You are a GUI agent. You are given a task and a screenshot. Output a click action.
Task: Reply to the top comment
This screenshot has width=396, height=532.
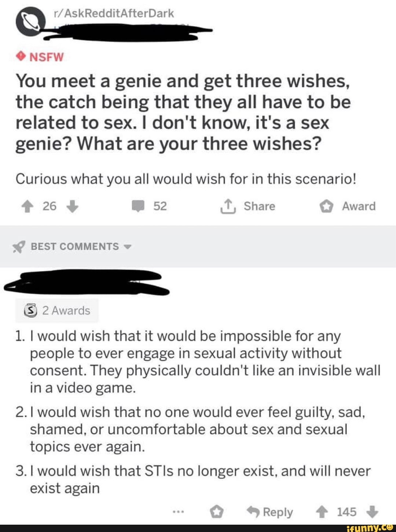270,512
